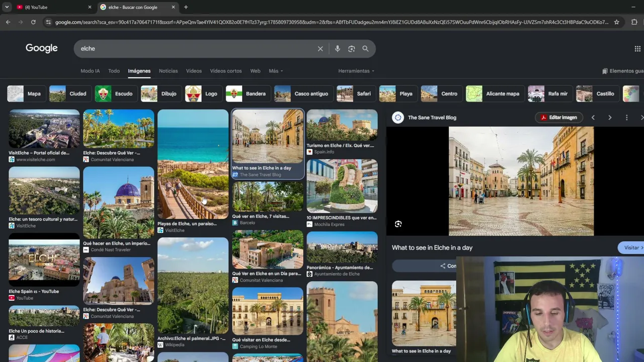Bookmark this page with the star icon
Image resolution: width=644 pixels, height=362 pixels.
click(x=616, y=22)
